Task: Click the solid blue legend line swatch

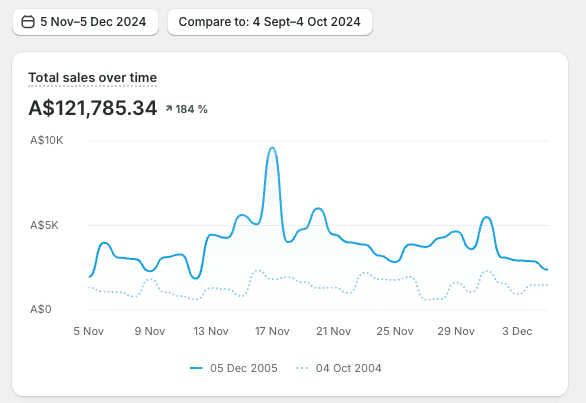Action: pos(196,368)
